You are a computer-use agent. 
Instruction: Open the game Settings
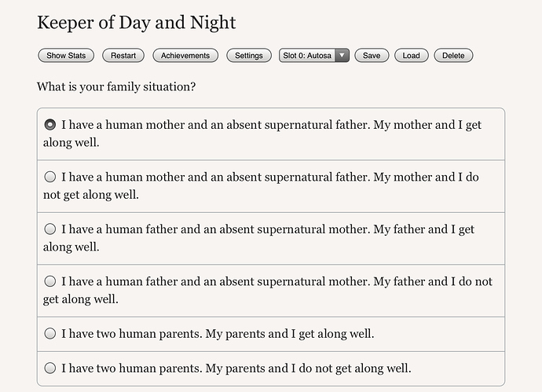249,56
